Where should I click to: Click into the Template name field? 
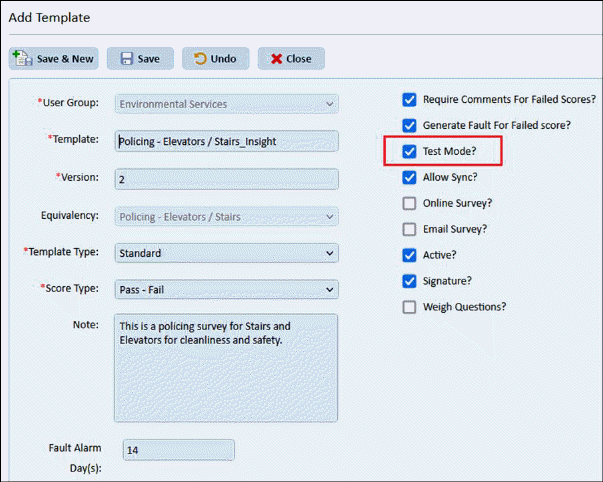227,141
